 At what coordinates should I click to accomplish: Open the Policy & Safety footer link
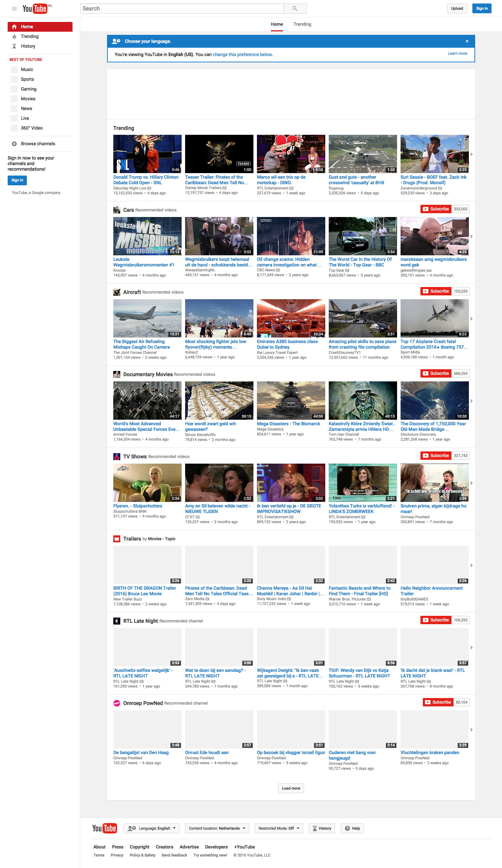point(143,855)
